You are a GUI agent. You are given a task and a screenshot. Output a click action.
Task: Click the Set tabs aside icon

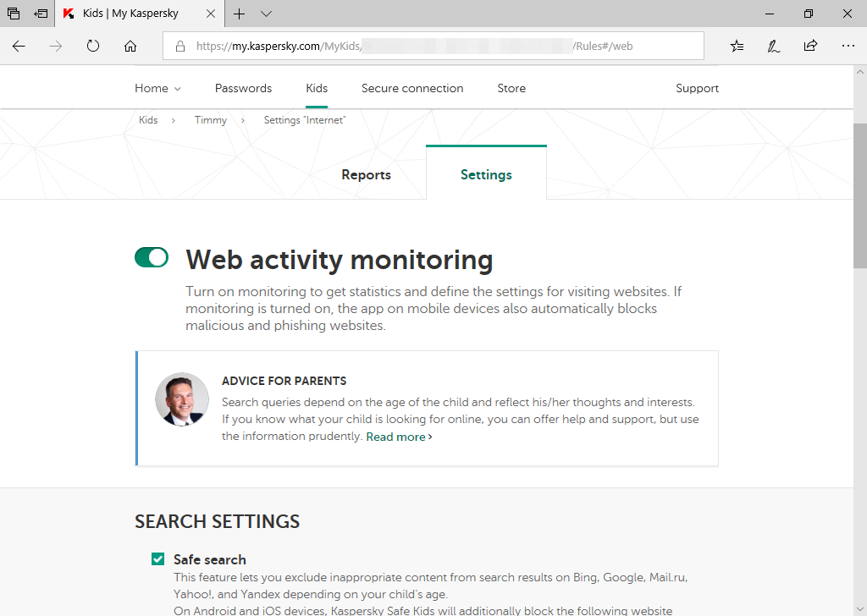pos(41,14)
